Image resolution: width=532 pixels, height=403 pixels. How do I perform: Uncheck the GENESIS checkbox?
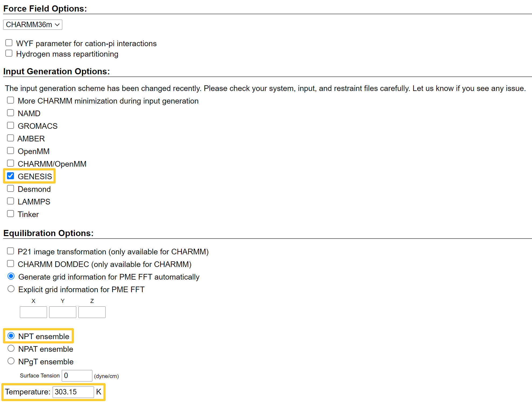10,176
